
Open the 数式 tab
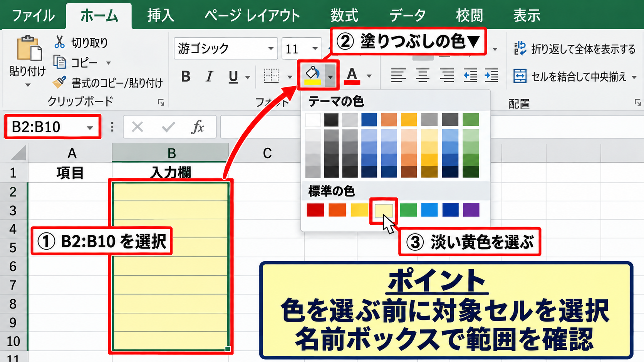tap(344, 15)
